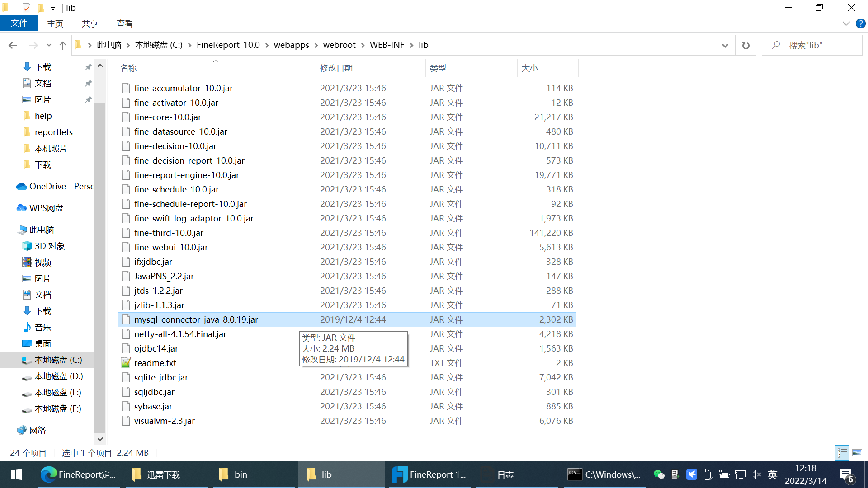Open help folder in sidebar

43,116
